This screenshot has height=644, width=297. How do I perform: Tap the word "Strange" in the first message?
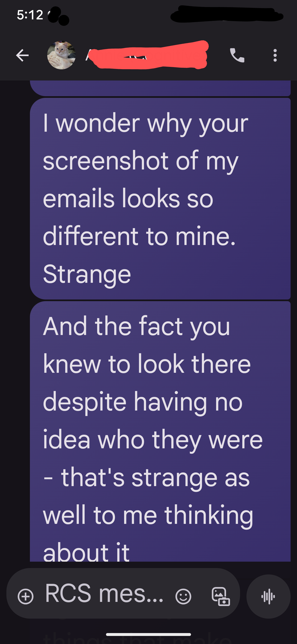pyautogui.click(x=87, y=274)
